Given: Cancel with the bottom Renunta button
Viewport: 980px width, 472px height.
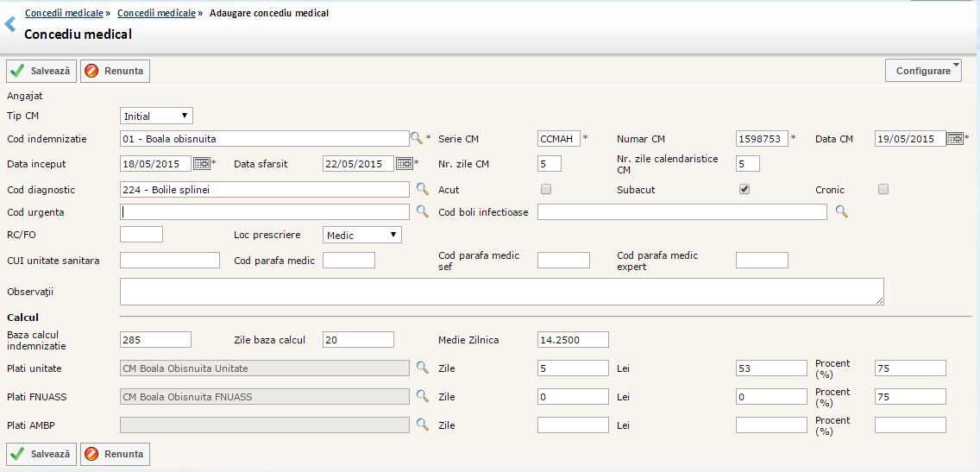Looking at the screenshot, I should tap(115, 454).
